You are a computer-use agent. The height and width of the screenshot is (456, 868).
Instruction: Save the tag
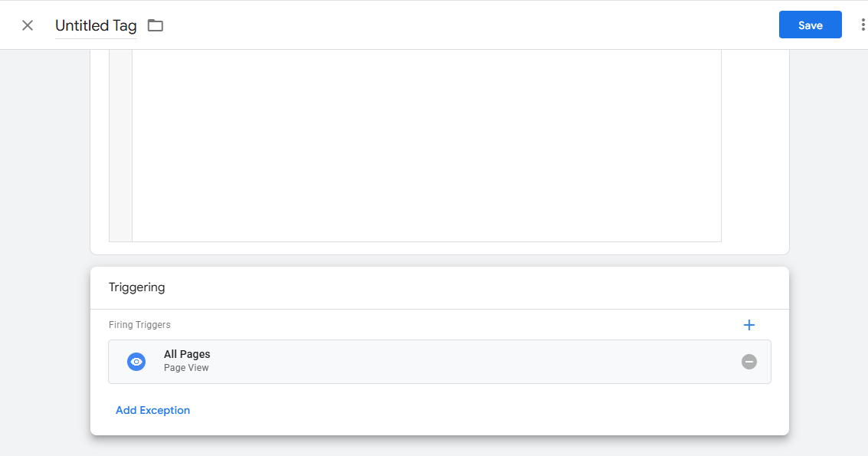[810, 25]
